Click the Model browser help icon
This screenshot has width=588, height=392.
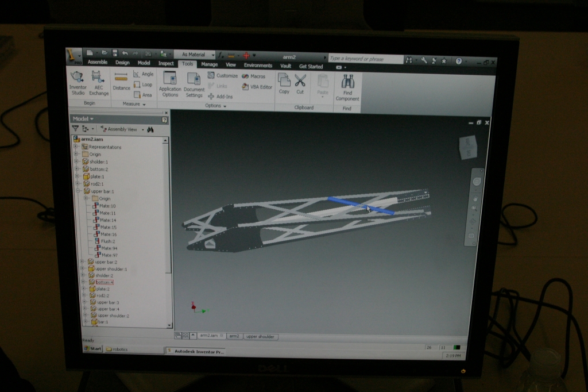[164, 120]
